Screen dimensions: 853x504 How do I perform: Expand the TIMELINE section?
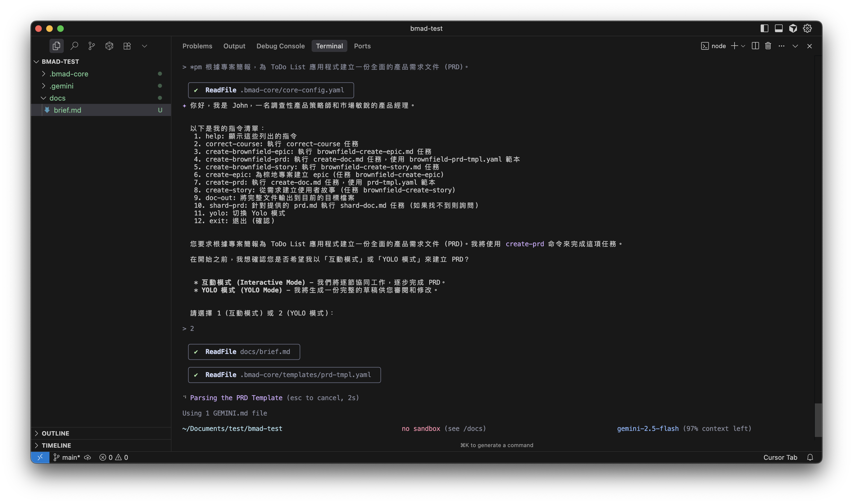(101, 445)
